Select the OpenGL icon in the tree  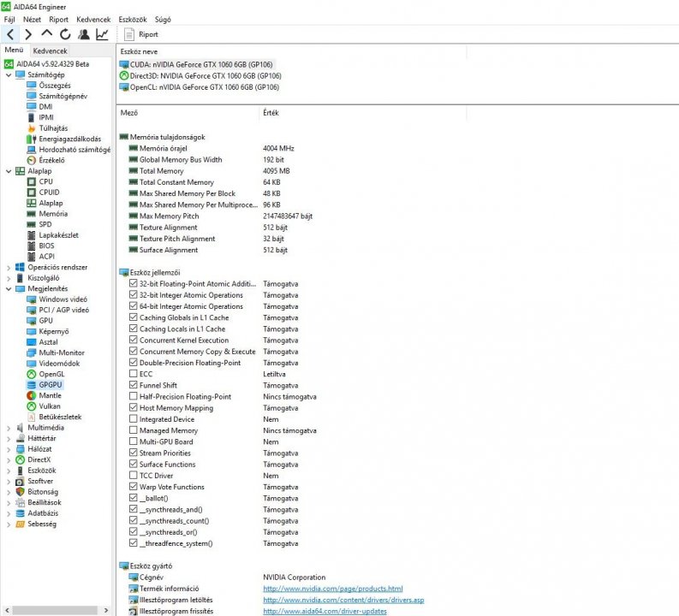31,374
